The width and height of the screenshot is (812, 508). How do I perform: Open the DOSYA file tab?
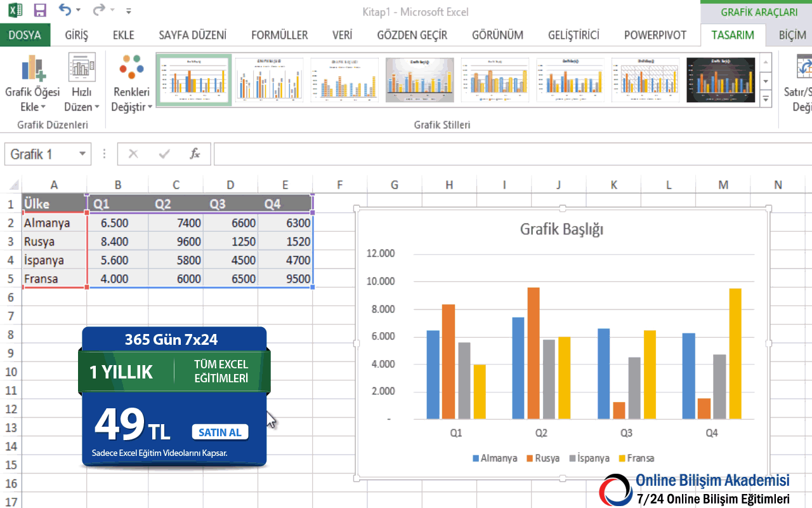pyautogui.click(x=25, y=35)
